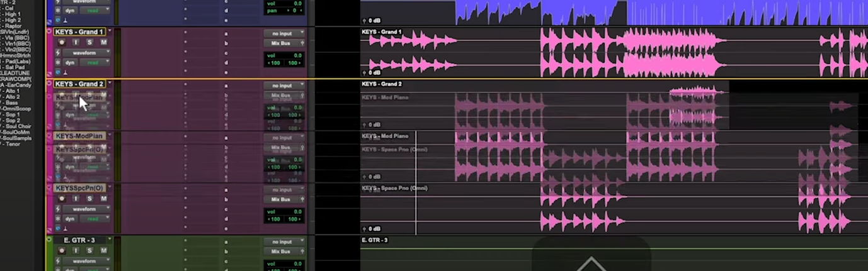Select '- Sop 1' in the track list
The height and width of the screenshot is (271, 868).
(x=11, y=114)
